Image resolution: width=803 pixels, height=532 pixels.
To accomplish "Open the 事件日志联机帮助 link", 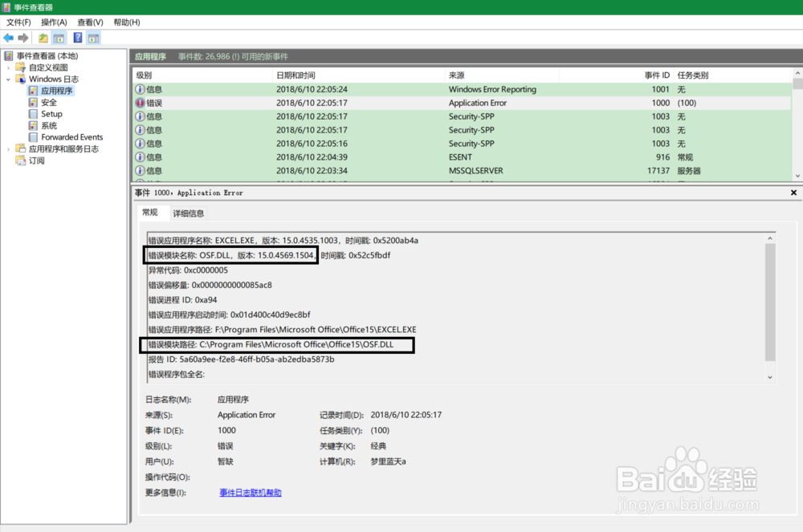I will (x=251, y=493).
